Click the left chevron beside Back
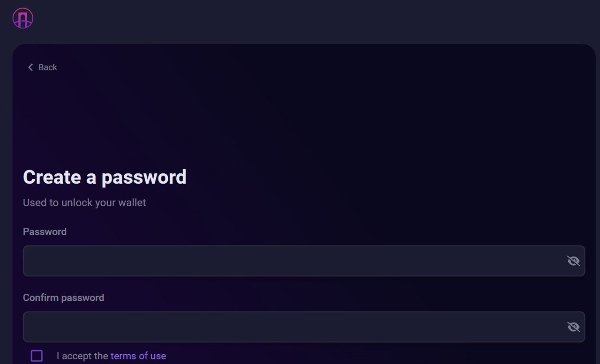The image size is (600, 364). (30, 67)
